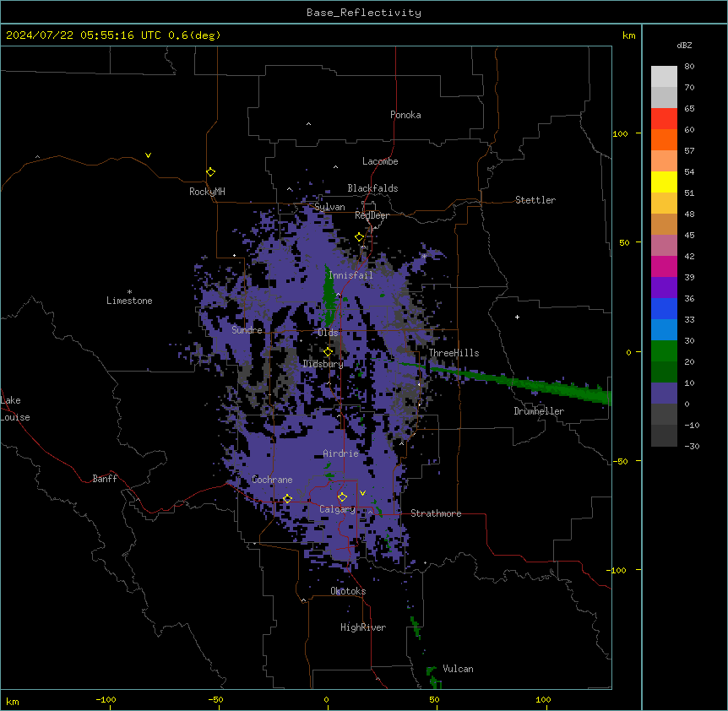Select the purple 36-39 dBZ legend swatch
728x711 pixels.
point(664,287)
